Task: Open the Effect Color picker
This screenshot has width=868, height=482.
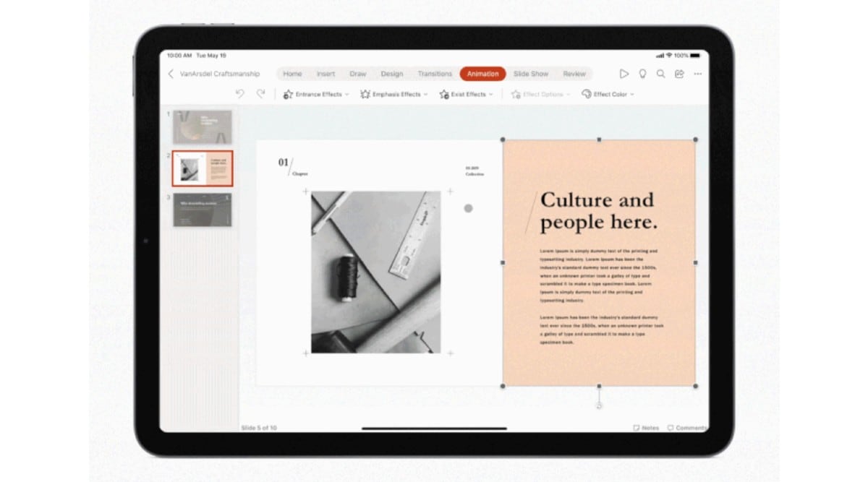Action: coord(608,95)
